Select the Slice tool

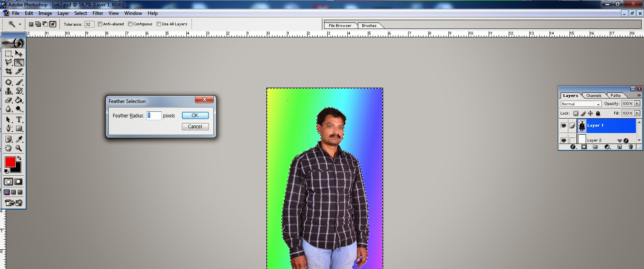19,71
